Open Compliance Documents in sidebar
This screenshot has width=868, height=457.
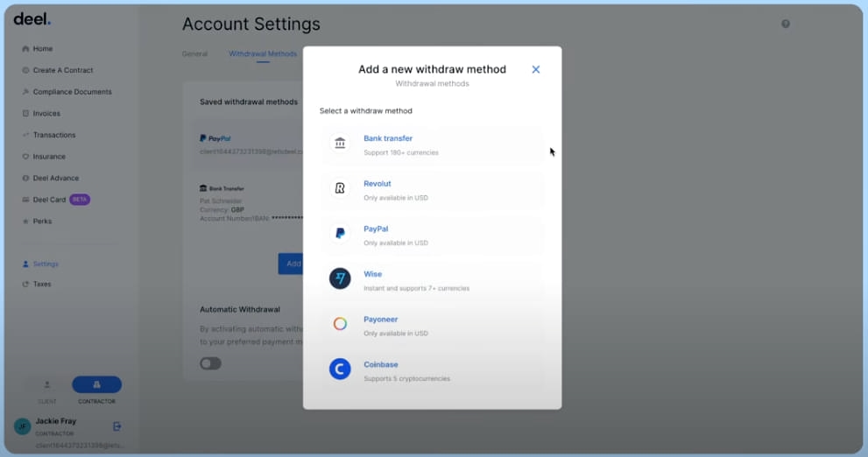click(x=72, y=92)
